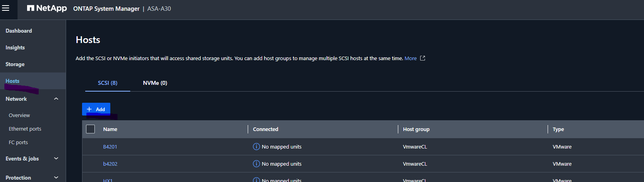The height and width of the screenshot is (182, 644).
Task: Open Dashboard from the sidebar
Action: pyautogui.click(x=19, y=31)
